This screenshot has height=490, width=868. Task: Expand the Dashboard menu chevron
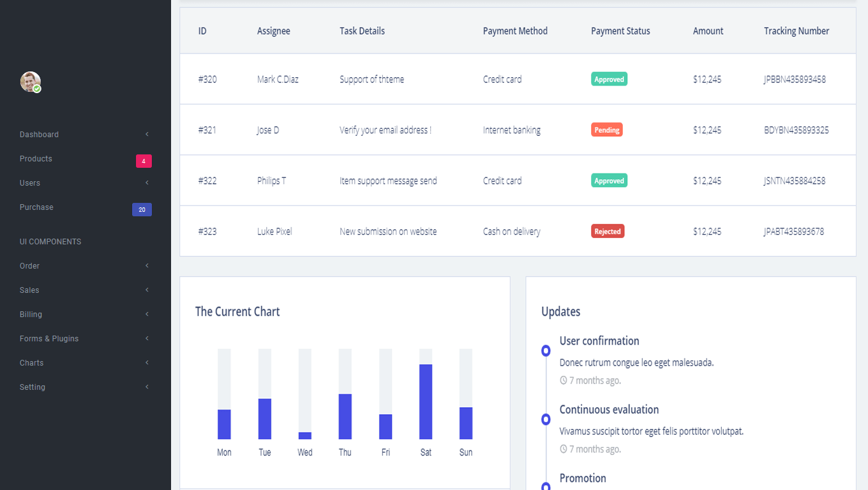147,135
